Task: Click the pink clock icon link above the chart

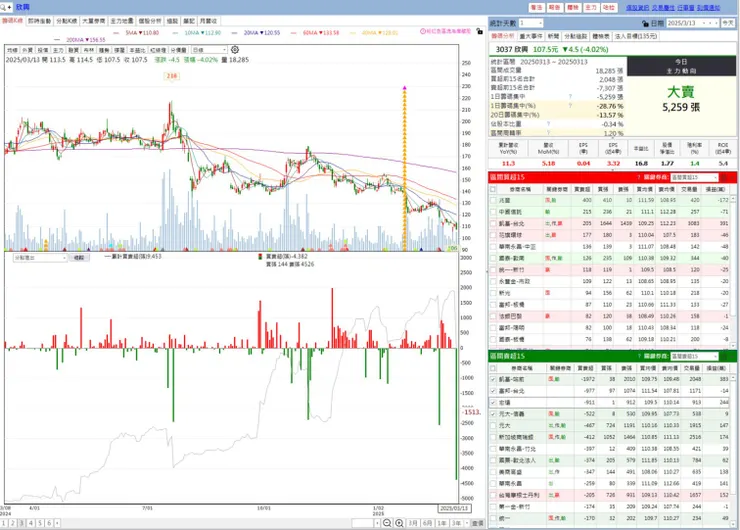Action: (446, 31)
